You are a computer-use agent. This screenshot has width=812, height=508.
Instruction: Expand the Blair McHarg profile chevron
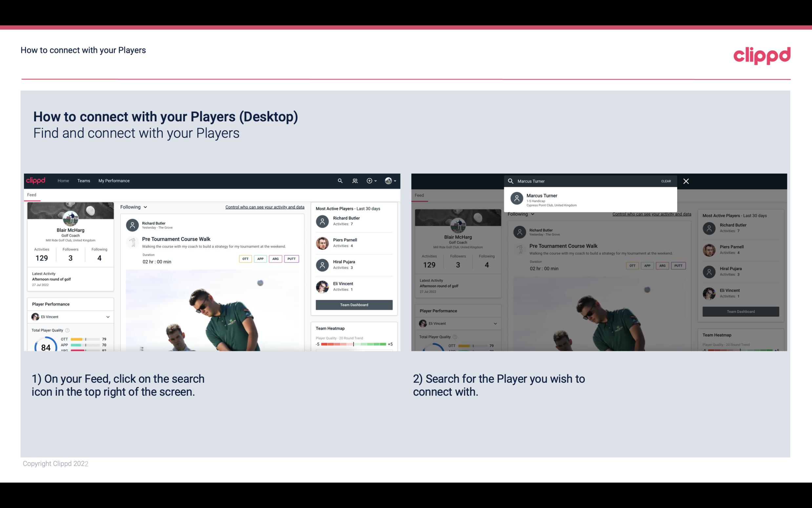(395, 181)
